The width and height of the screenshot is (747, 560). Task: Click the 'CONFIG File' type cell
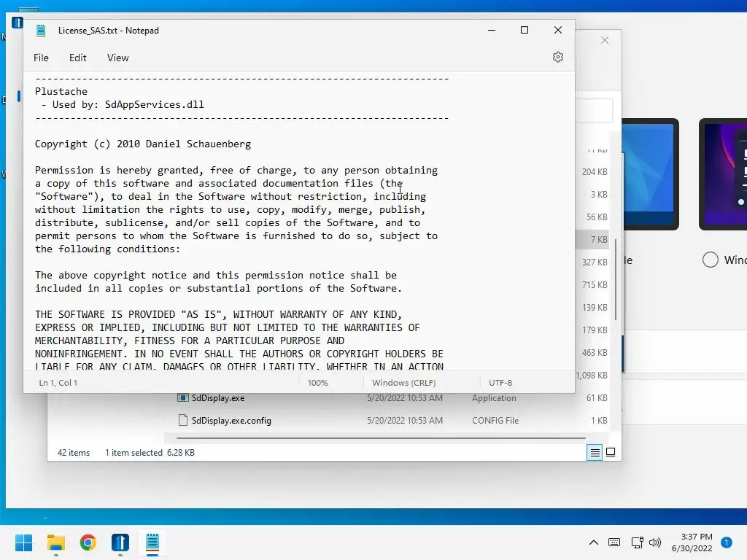pos(495,421)
